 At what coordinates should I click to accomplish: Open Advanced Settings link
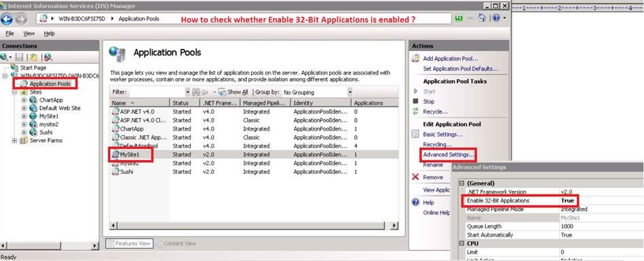coord(449,155)
